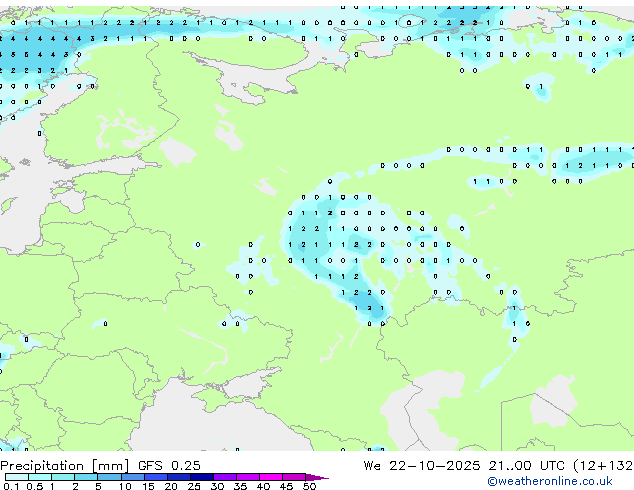Viewport: 634px width, 490px height.
Task: Pick the 0.1–0.5 mm legend swatch
Action: click(17, 477)
